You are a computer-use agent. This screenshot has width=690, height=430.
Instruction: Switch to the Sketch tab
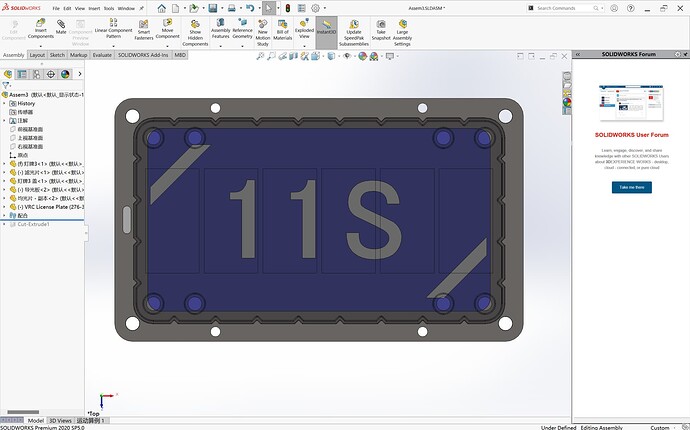tap(57, 55)
